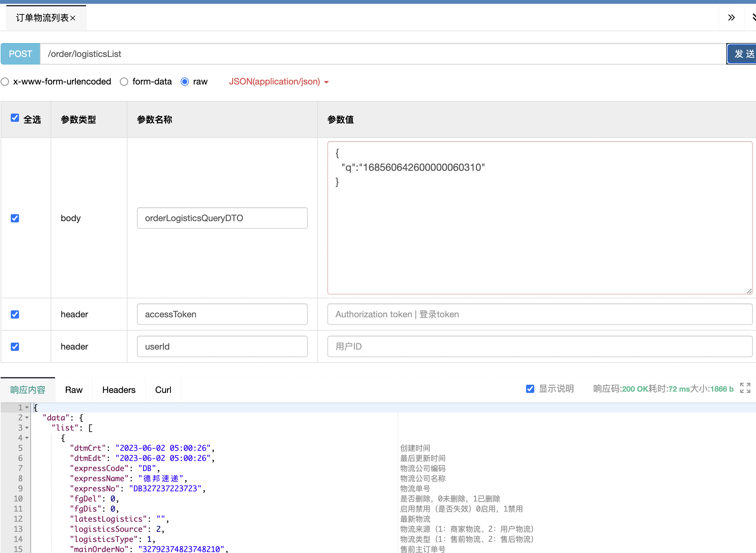Click line number 10 in gutter
Viewport: 756px width, 553px height.
click(x=18, y=499)
